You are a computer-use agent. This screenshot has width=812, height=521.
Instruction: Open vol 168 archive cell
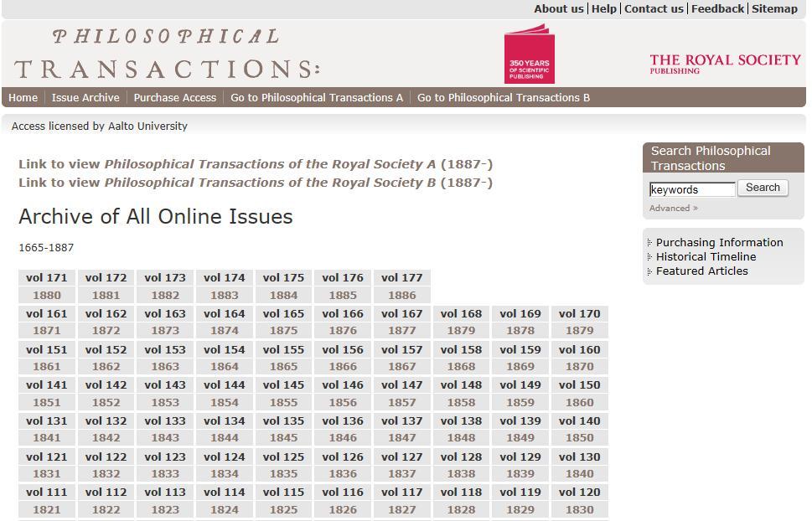coord(461,314)
